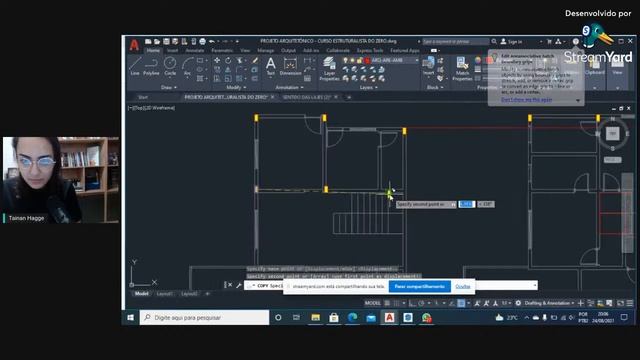Click the command line wrench customize icon
Screen dimensions: 640x360
tap(239, 285)
